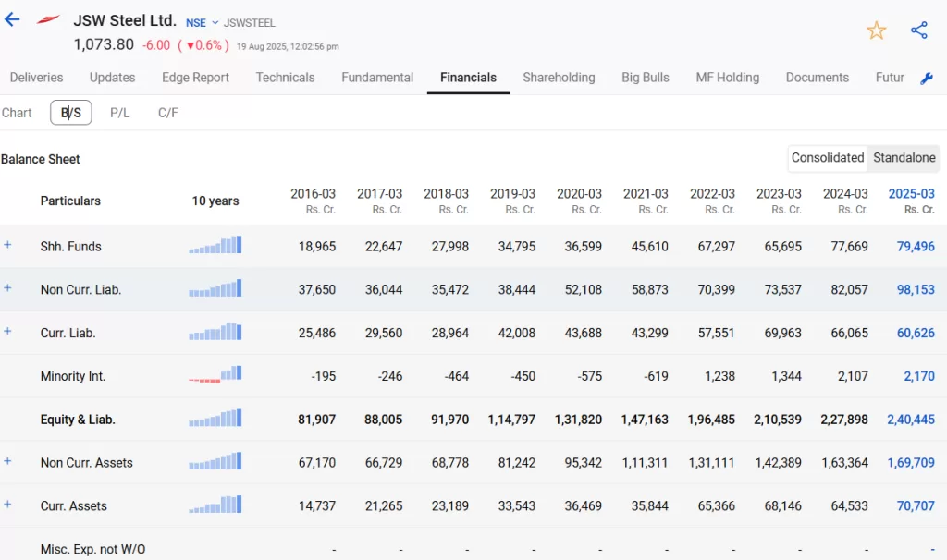The width and height of the screenshot is (947, 560).
Task: Click Non Curr. Liab. 2023-03 value 73,537
Action: [782, 289]
